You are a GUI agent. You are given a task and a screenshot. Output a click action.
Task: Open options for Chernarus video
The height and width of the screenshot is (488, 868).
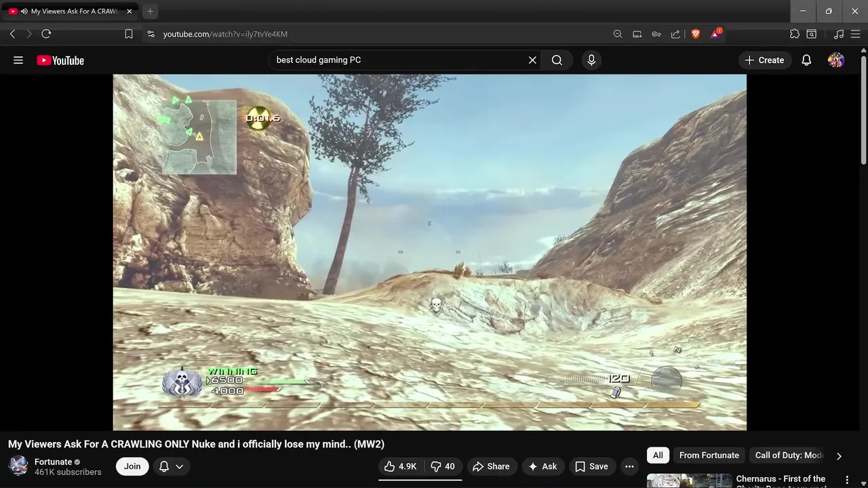pyautogui.click(x=847, y=480)
